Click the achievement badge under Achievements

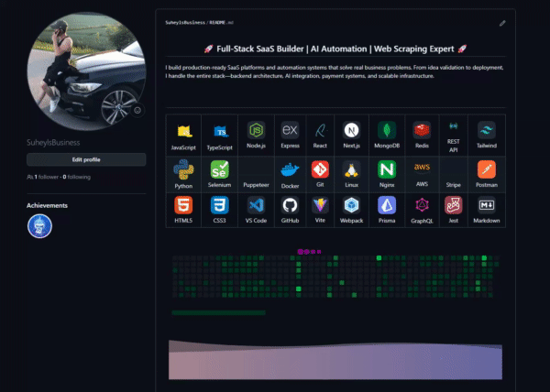[40, 225]
